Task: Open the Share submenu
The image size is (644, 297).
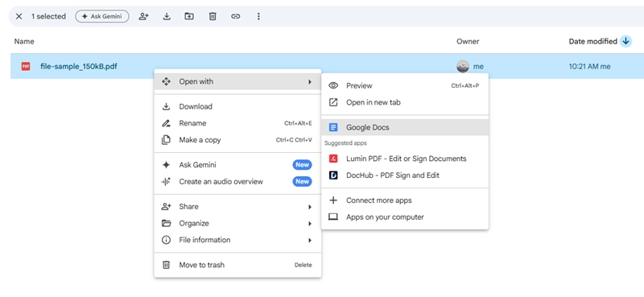Action: click(237, 207)
